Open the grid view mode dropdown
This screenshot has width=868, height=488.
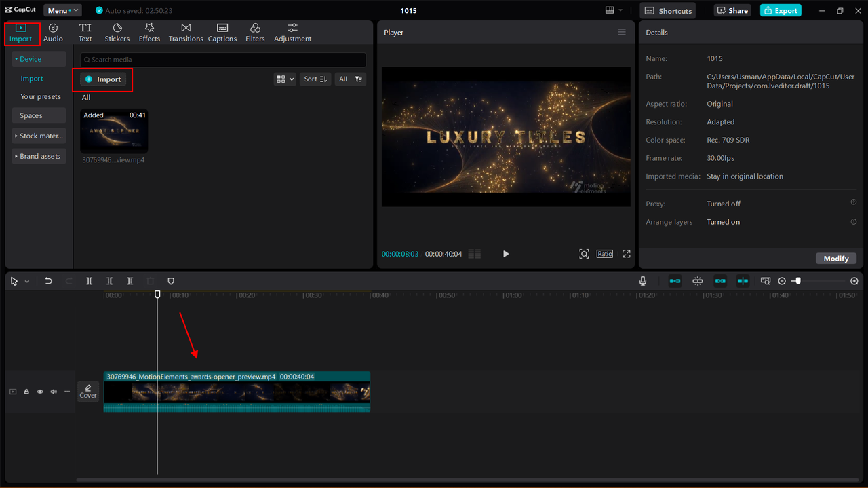285,79
